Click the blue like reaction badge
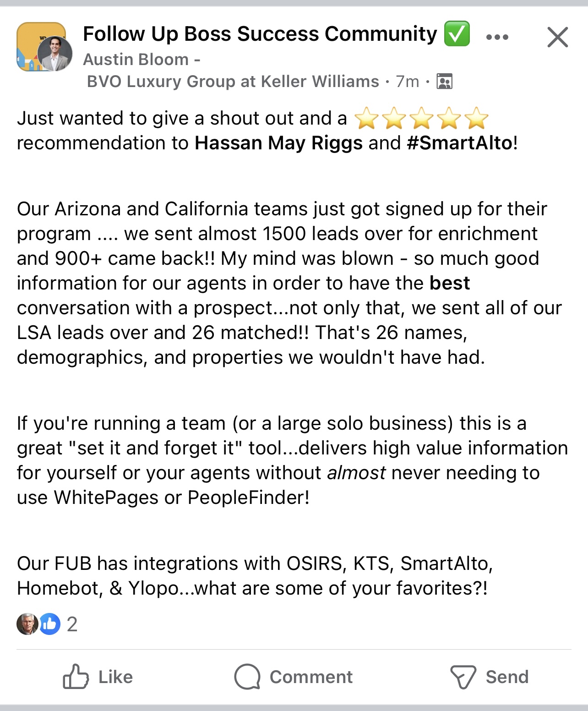This screenshot has height=711, width=588. (50, 623)
